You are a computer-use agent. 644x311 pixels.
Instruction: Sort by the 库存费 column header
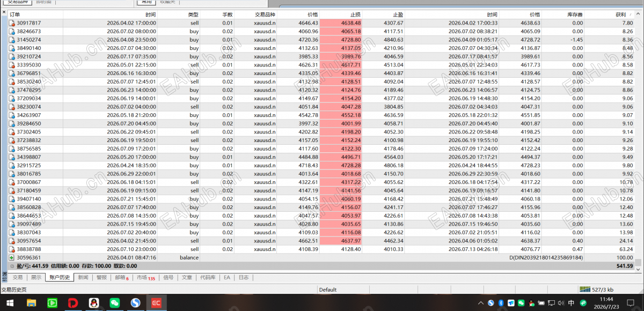(x=563, y=14)
